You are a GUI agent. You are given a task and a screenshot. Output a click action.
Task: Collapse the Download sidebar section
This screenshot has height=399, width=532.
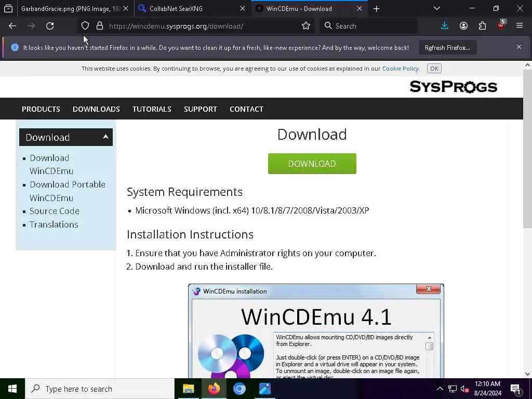tap(66, 137)
